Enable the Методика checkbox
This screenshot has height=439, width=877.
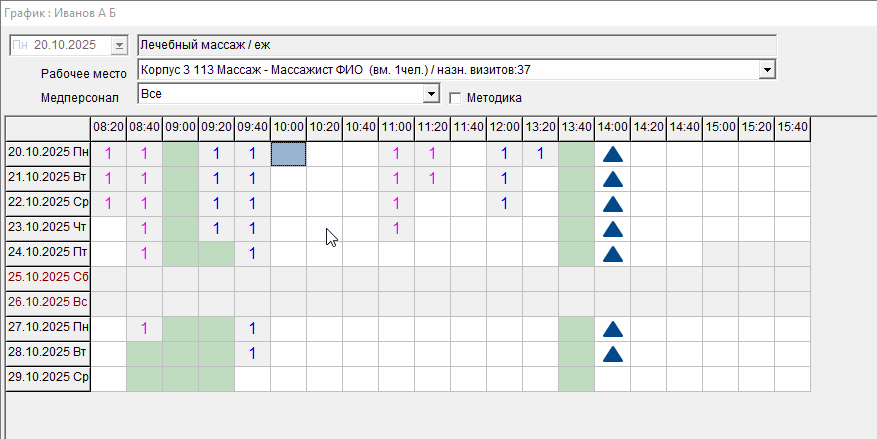pyautogui.click(x=456, y=98)
